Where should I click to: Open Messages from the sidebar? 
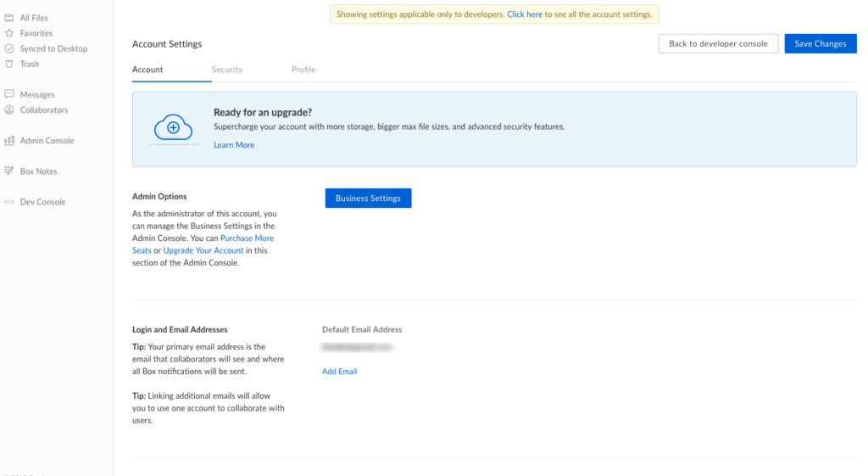point(37,95)
